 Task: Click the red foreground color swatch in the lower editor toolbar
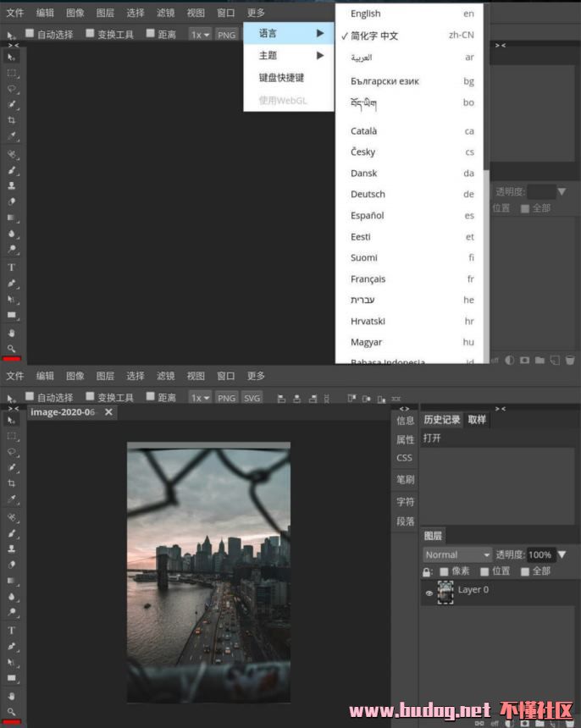tap(12, 723)
